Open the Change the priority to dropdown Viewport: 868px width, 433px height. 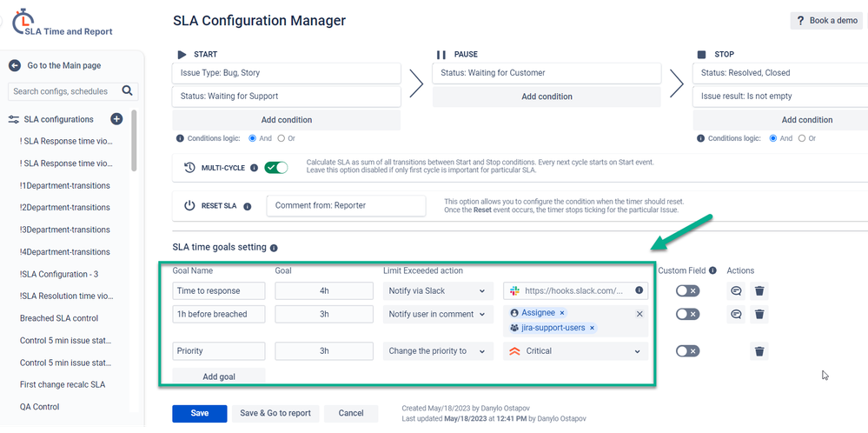click(438, 351)
